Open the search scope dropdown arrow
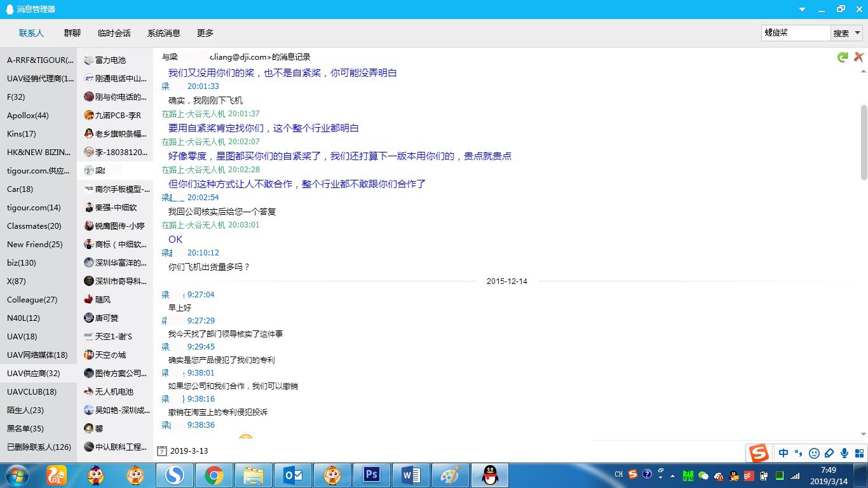Image resolution: width=868 pixels, height=488 pixels. click(x=857, y=33)
